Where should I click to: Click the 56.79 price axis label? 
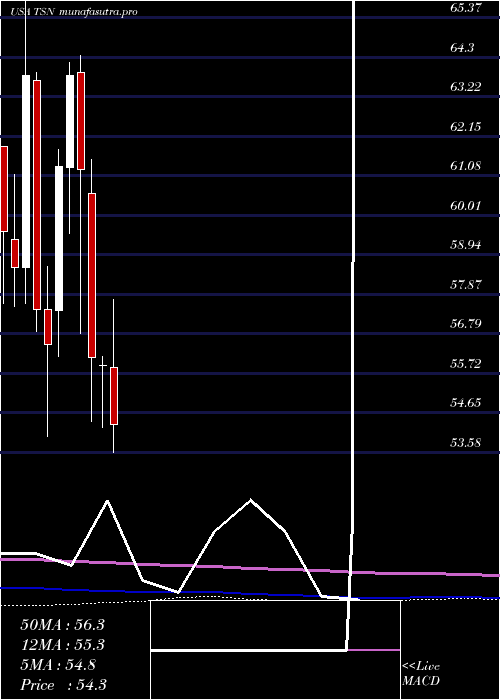click(x=466, y=324)
